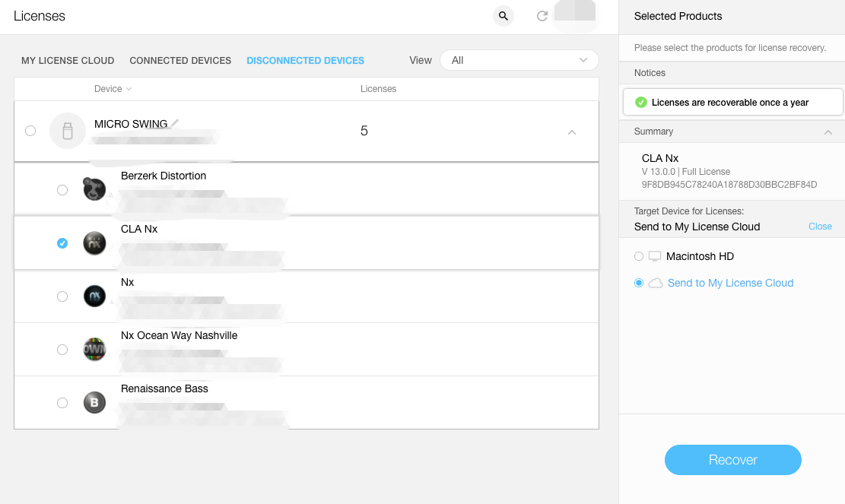Select the Nx Ocean Way Nashville radio button
The height and width of the screenshot is (504, 845).
62,350
